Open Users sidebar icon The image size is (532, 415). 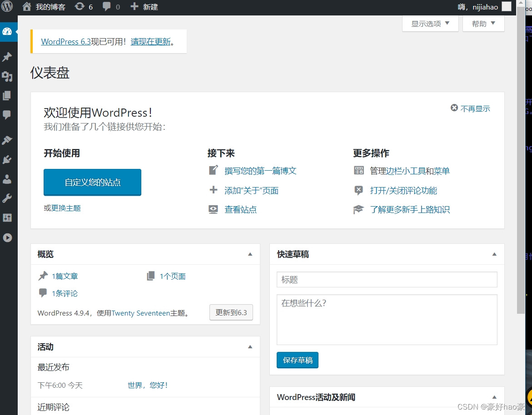pos(7,179)
